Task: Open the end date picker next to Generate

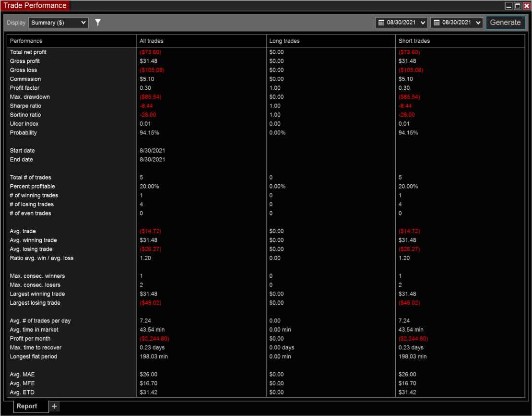Action: (457, 23)
